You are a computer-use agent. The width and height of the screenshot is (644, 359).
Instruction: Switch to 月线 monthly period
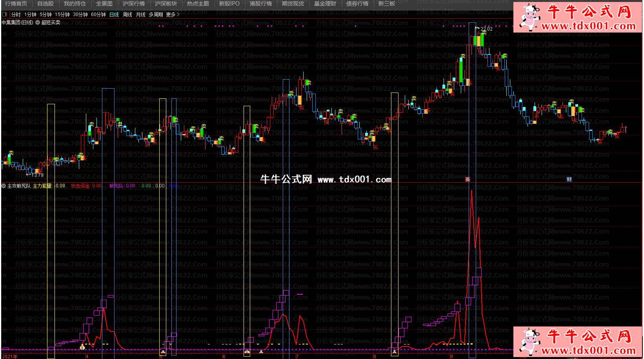tap(140, 15)
